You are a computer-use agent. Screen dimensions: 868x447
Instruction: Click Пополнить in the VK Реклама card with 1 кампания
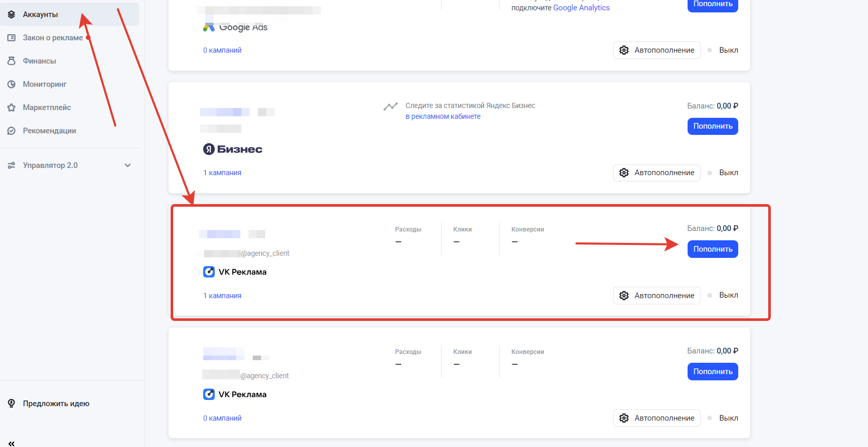point(712,249)
